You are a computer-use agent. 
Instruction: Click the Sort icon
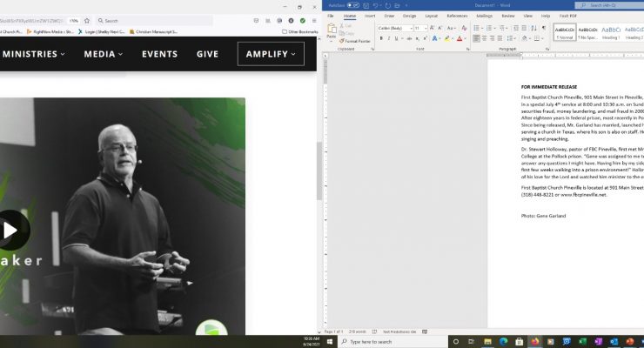click(x=534, y=28)
